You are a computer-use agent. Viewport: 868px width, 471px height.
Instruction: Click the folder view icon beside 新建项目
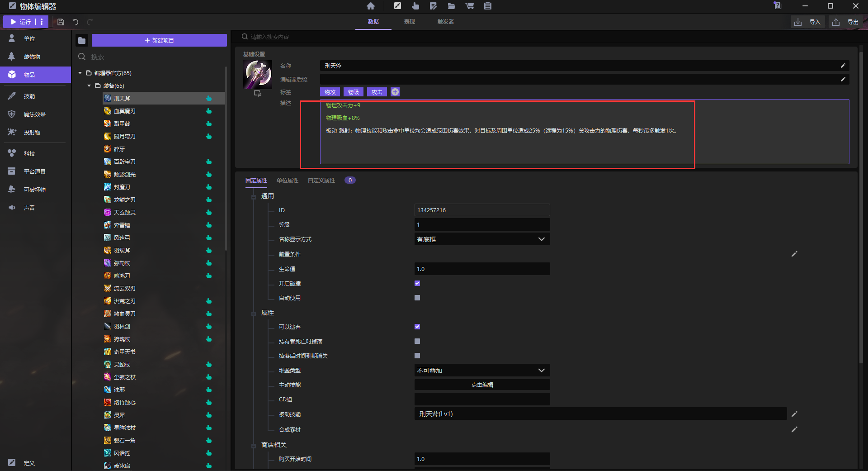point(82,40)
